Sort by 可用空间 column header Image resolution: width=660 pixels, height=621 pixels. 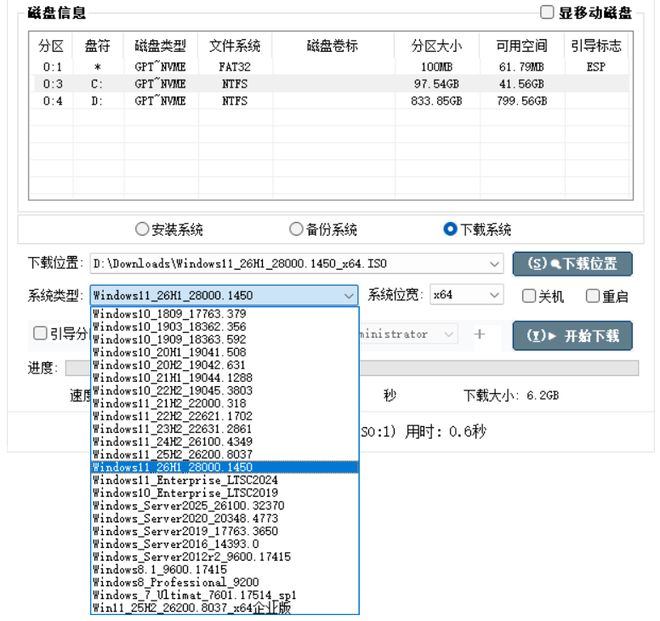pos(522,45)
